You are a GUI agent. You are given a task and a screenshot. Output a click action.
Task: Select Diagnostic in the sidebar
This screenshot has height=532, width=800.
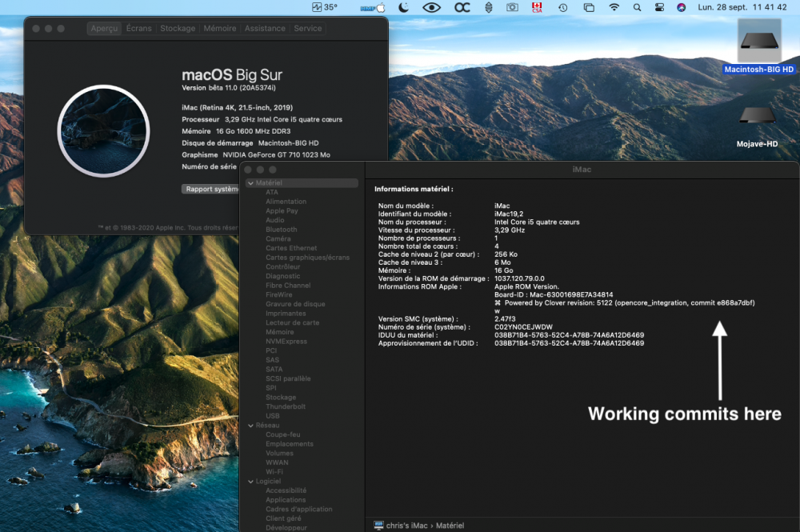pos(282,276)
